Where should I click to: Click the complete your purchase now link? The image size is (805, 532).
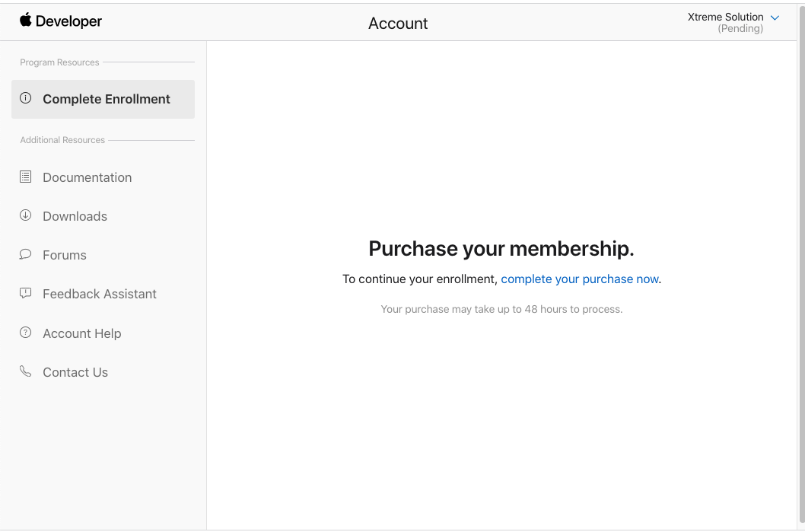click(580, 279)
